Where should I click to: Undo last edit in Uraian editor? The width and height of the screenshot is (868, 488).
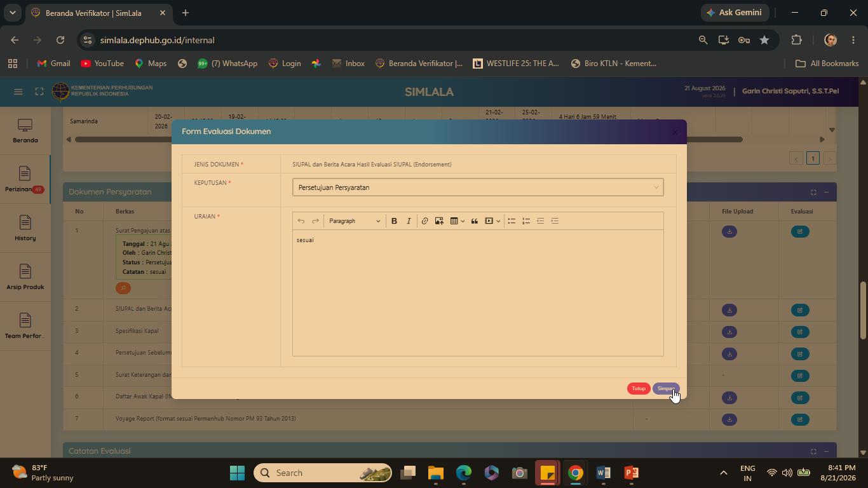tap(301, 221)
